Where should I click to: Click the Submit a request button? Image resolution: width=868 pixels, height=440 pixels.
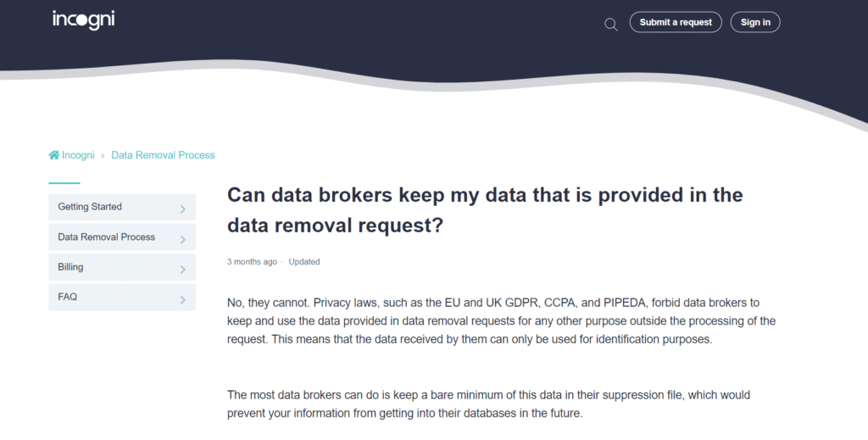click(x=676, y=22)
